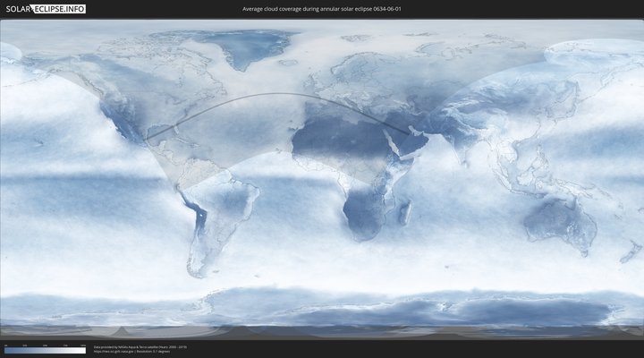Click the NASA Aqua & Terra data credit line

(x=140, y=347)
